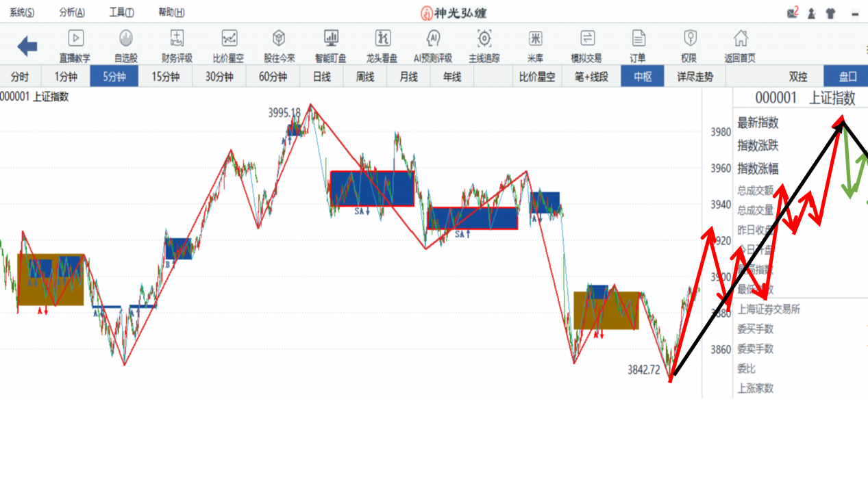Open 智能盯盘 smart monitor icon
The height and width of the screenshot is (488, 868).
coord(331,38)
